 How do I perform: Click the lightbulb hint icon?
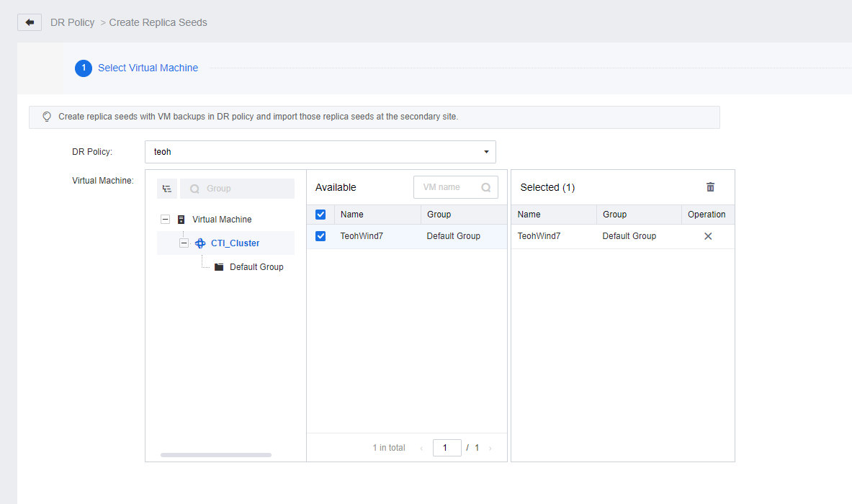47,117
